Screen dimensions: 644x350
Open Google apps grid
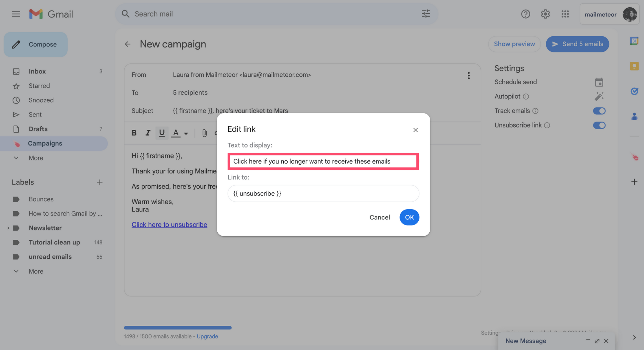[x=565, y=14]
